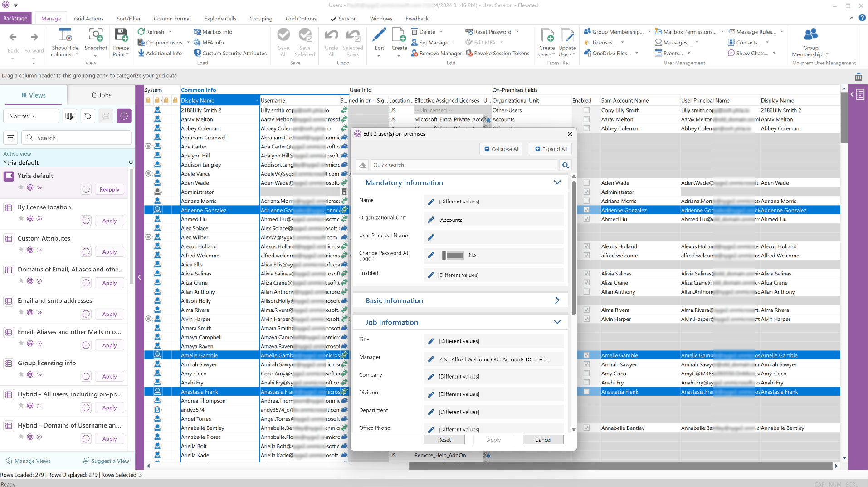Toggle the Change Password At Logon switch

click(x=454, y=255)
